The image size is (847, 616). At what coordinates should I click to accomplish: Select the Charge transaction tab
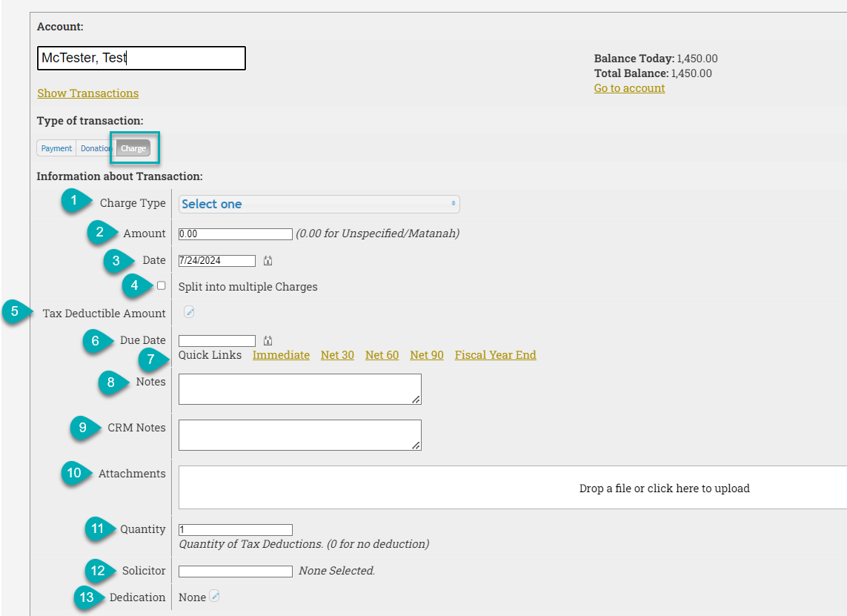(x=133, y=148)
